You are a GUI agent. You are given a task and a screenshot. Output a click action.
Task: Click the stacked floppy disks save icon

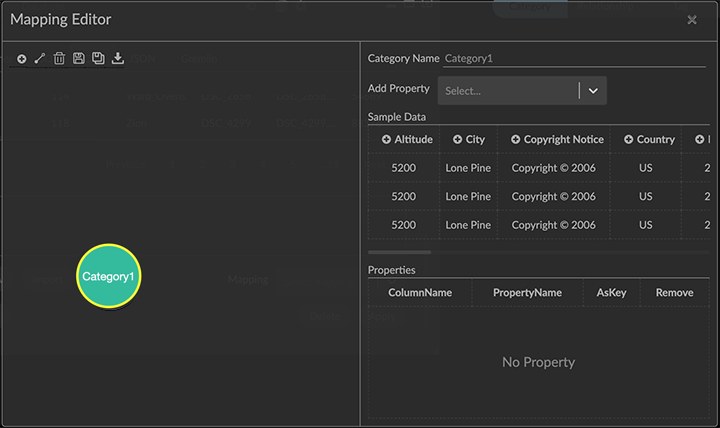98,59
